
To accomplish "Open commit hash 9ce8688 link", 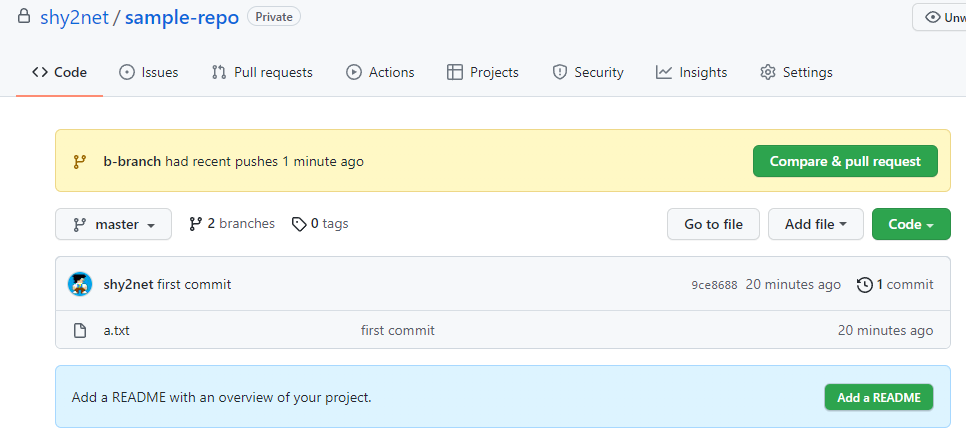I will coord(714,285).
